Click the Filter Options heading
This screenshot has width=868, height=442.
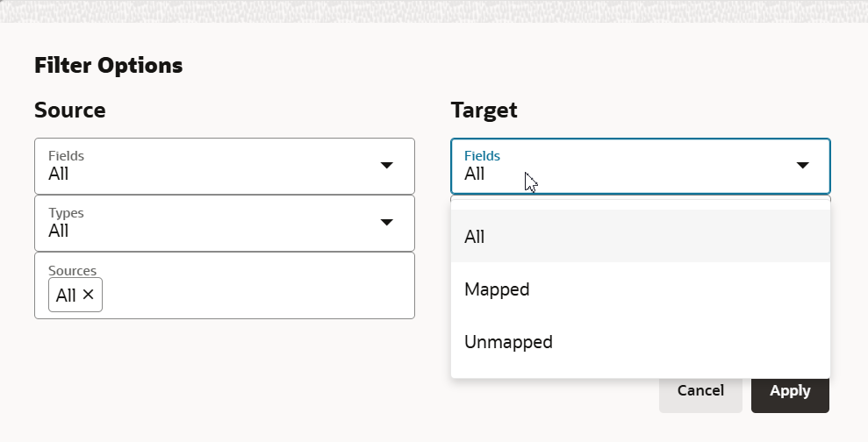[x=108, y=65]
